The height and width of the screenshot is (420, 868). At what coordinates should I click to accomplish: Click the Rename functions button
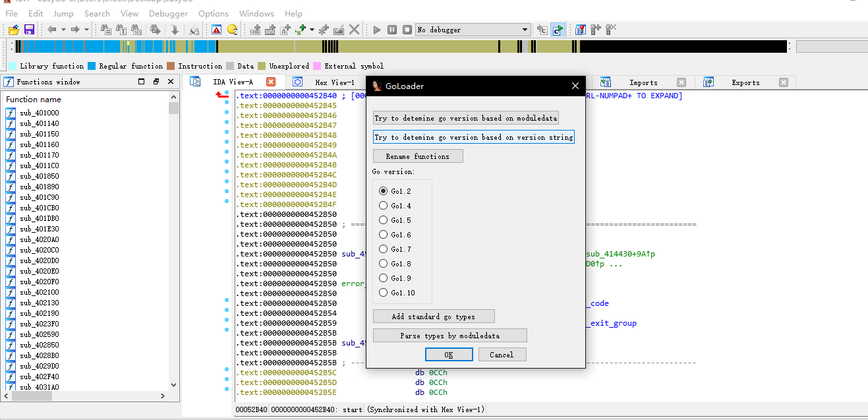click(x=418, y=156)
